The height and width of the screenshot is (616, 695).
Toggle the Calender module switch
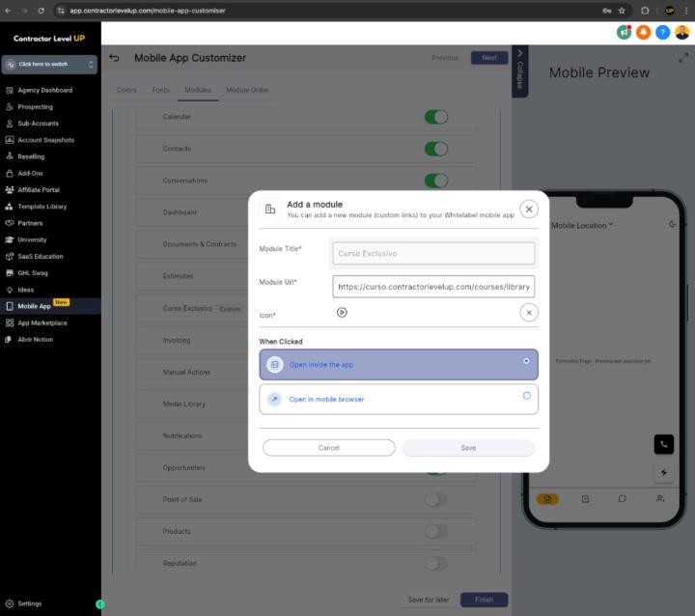click(x=436, y=117)
